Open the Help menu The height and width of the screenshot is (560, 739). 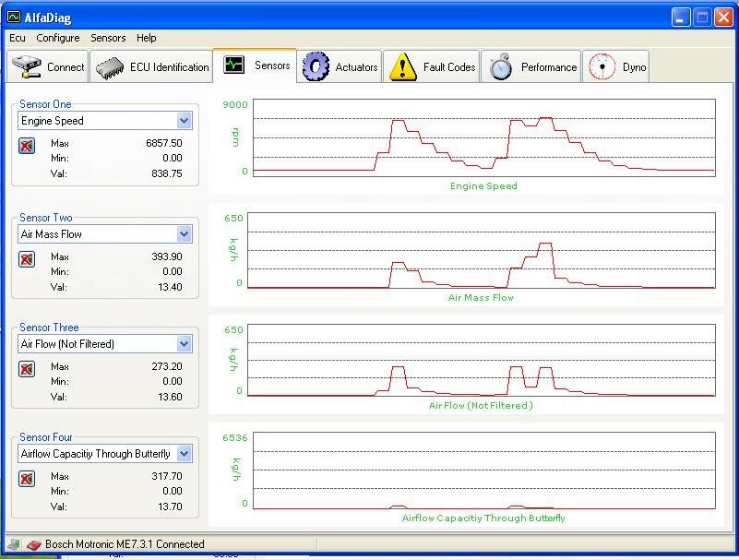[x=146, y=38]
